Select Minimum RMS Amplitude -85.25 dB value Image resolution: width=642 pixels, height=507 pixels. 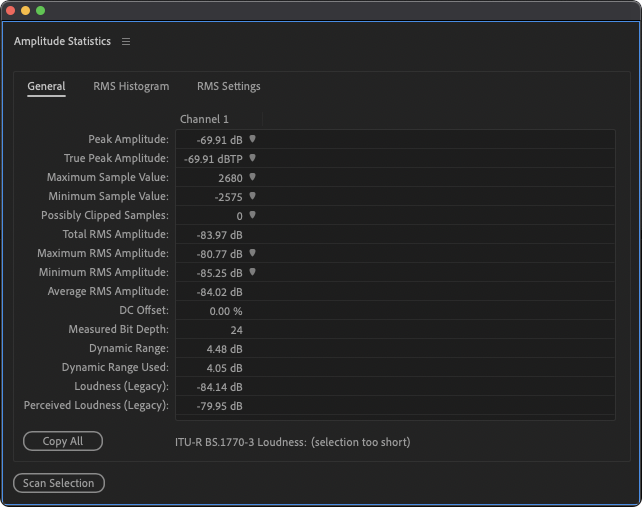219,273
